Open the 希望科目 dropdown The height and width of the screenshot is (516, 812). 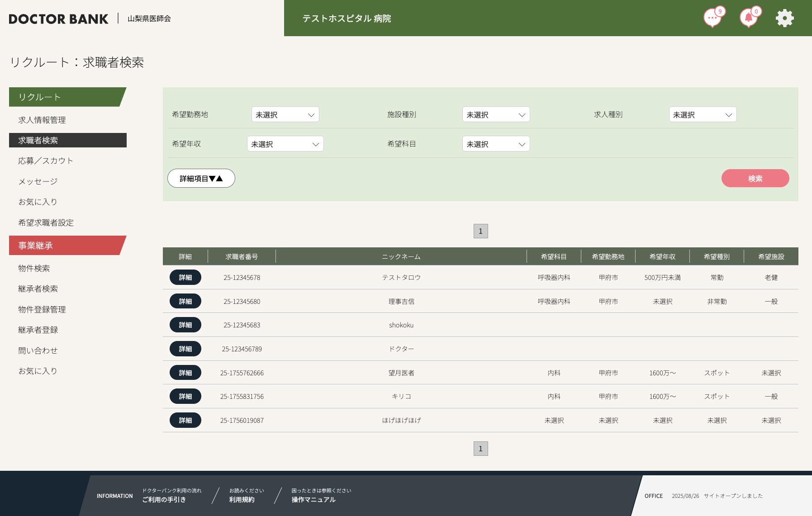pos(496,144)
